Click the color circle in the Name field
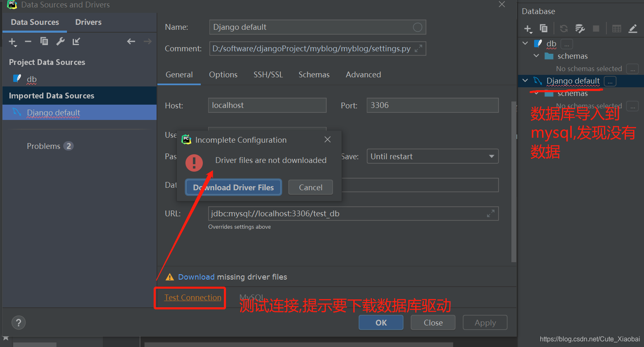This screenshot has width=644, height=347. coord(418,27)
